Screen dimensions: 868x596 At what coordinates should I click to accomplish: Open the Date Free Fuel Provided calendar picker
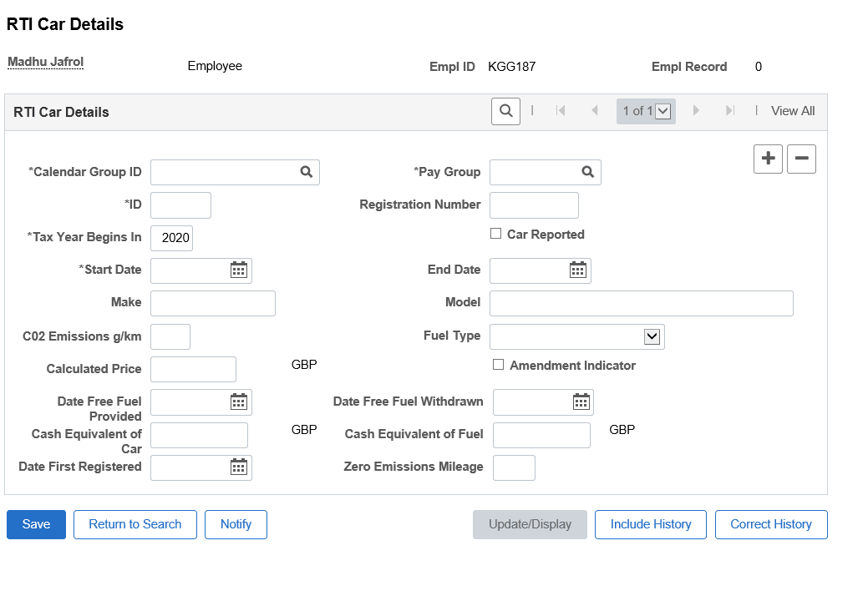point(240,402)
